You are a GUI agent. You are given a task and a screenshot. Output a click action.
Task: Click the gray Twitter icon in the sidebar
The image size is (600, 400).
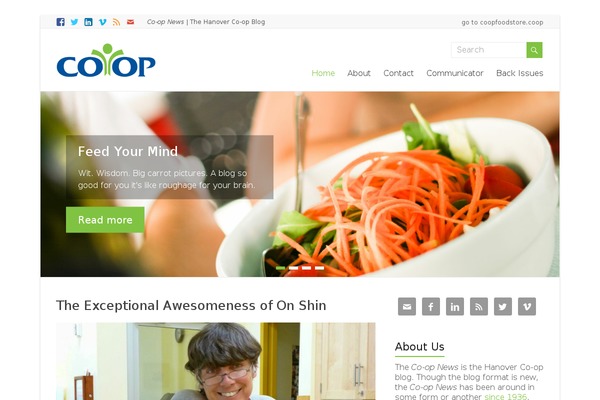click(x=503, y=306)
